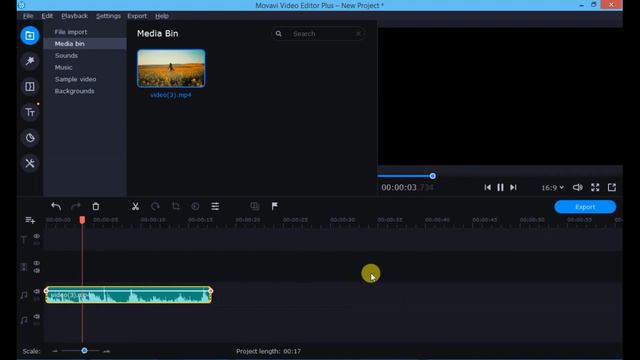This screenshot has width=640, height=360.
Task: Mute the first audio track
Action: [37, 291]
